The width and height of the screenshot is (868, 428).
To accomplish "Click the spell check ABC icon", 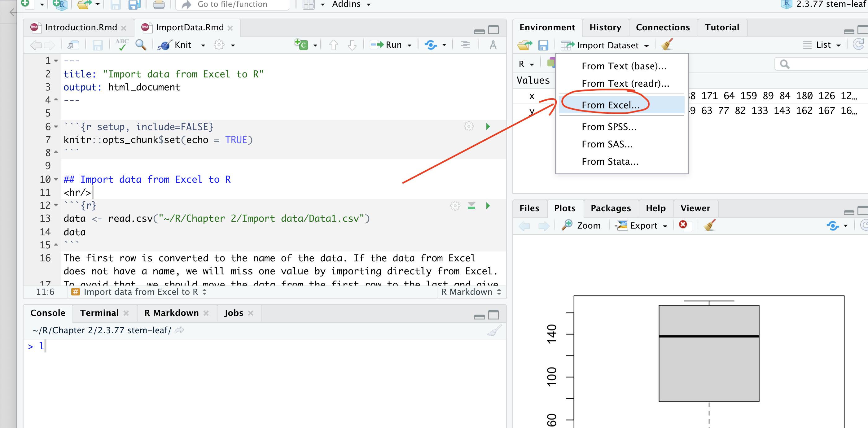I will pos(122,45).
